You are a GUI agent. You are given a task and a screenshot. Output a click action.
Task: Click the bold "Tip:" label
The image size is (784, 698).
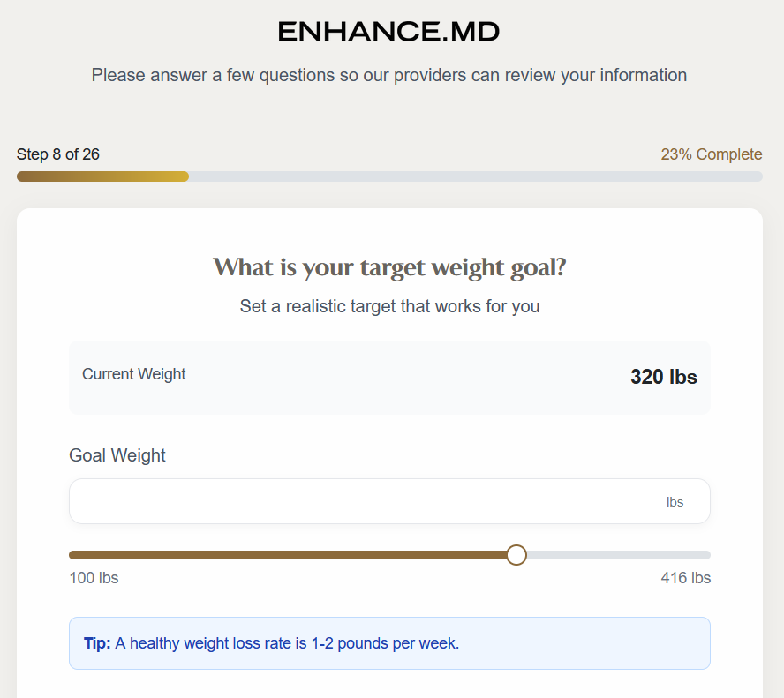(97, 643)
